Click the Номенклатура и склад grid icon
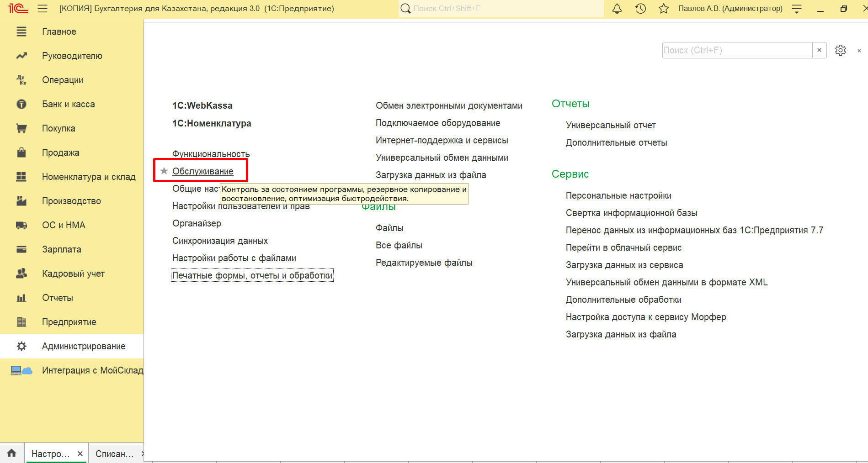 tap(21, 177)
